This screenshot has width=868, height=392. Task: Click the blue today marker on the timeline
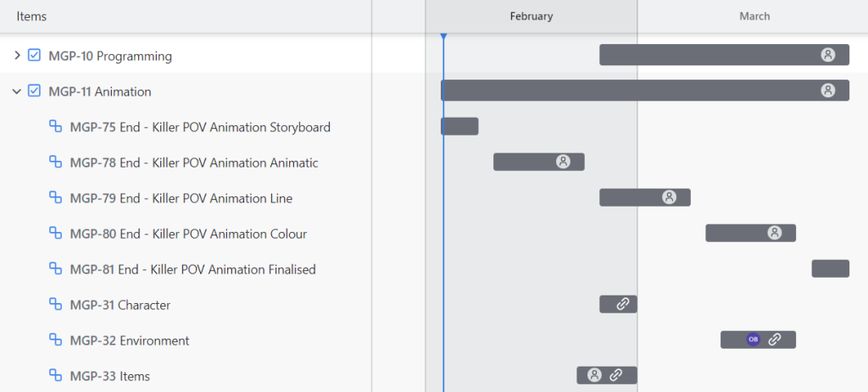(443, 36)
